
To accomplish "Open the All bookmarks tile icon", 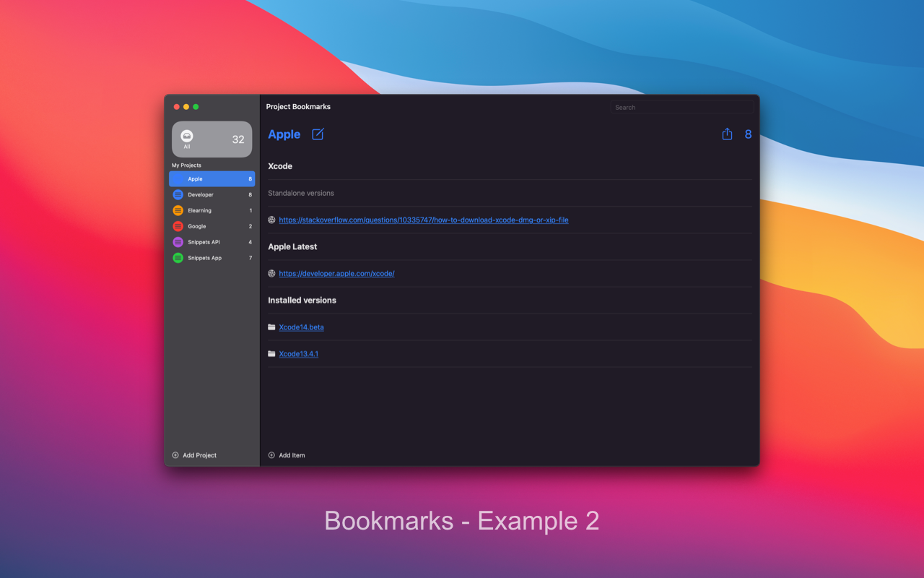I will (x=187, y=136).
